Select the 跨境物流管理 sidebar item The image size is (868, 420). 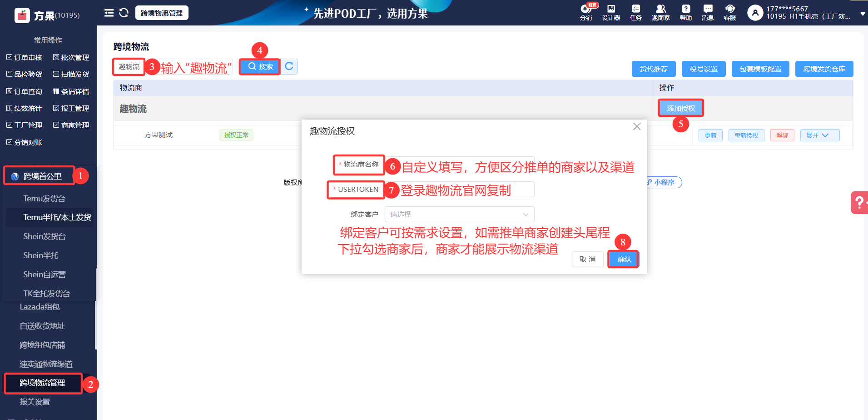pyautogui.click(x=43, y=383)
